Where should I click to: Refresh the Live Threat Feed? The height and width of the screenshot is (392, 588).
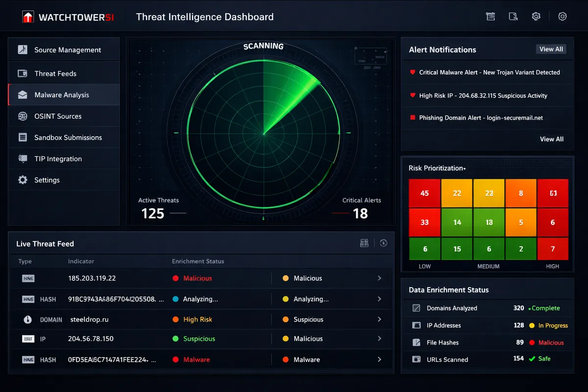383,243
